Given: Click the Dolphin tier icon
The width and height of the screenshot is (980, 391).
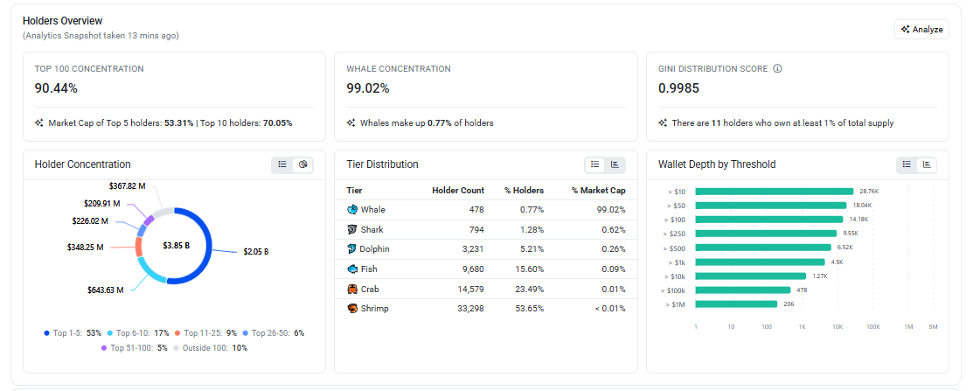Looking at the screenshot, I should pos(352,249).
